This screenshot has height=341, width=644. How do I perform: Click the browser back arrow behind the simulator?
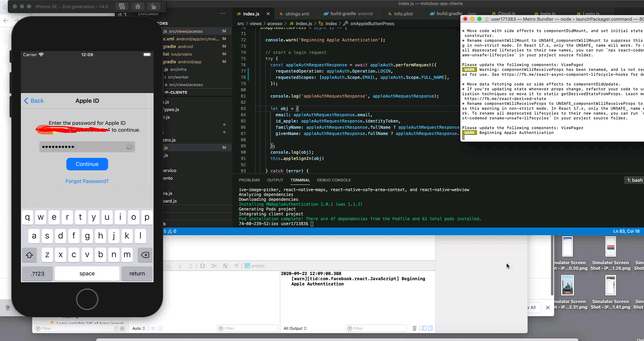coord(6,21)
